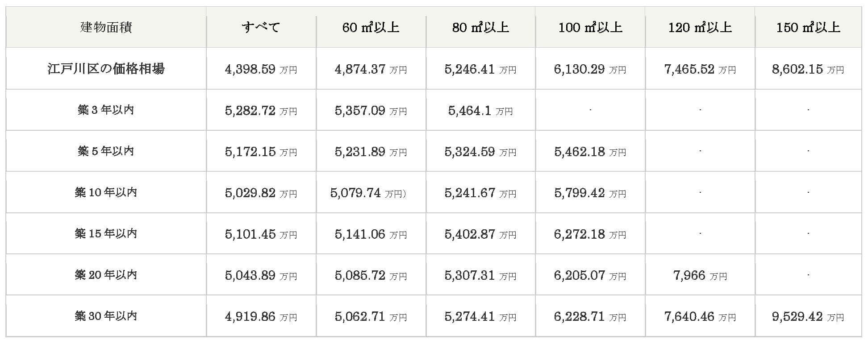Select the 120㎡以上 column header
Image resolution: width=868 pixels, height=344 pixels.
pos(700,27)
